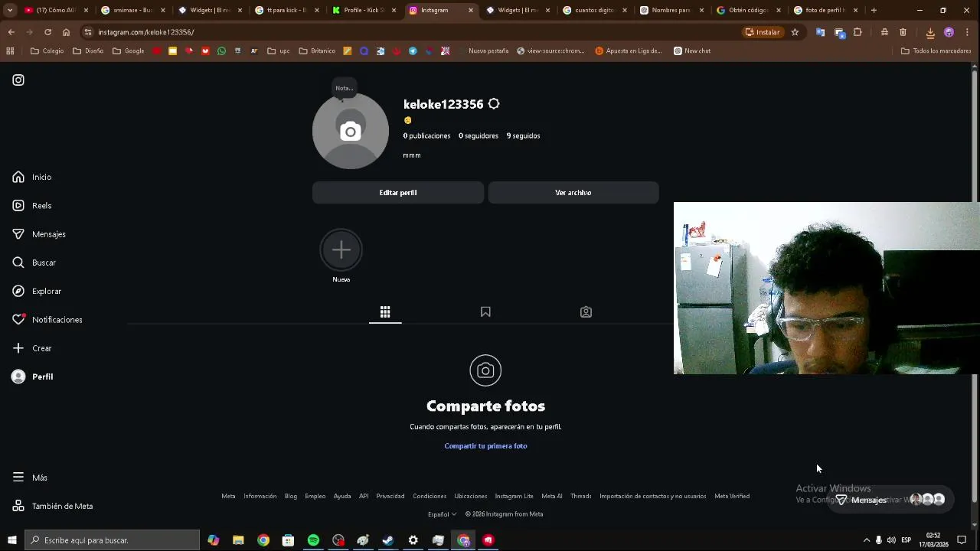Switch to the cuantos digitos tab
This screenshot has height=551, width=980.
click(595, 10)
